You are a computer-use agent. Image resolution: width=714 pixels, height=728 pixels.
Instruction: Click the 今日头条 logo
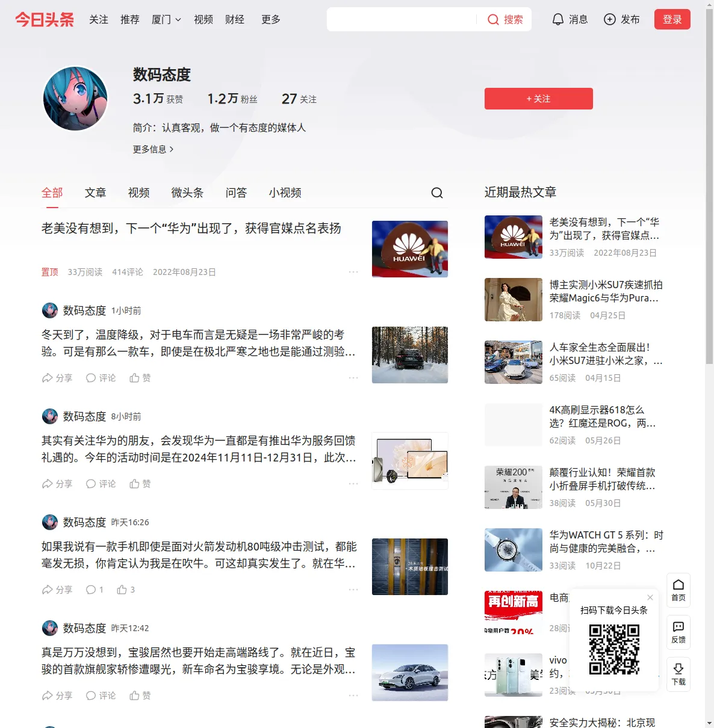[x=45, y=19]
